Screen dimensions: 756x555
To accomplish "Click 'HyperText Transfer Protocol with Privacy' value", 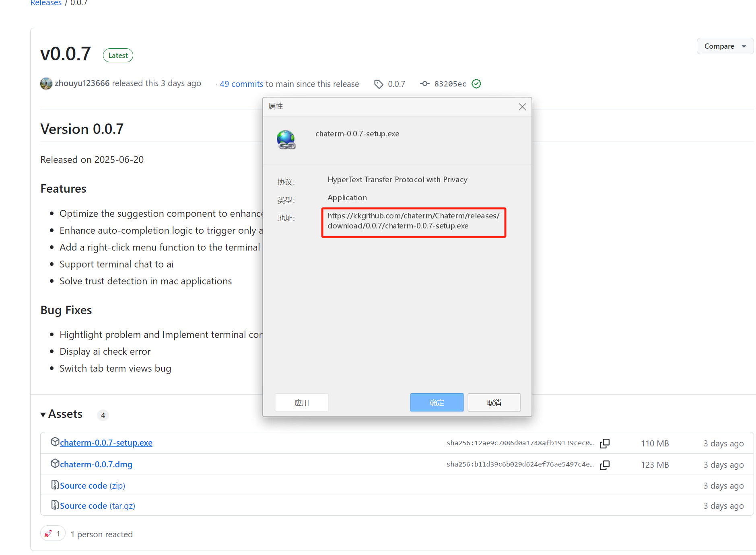I will click(x=398, y=179).
